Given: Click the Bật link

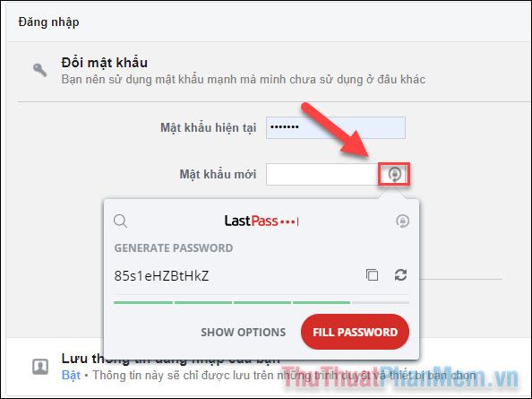Looking at the screenshot, I should [71, 375].
